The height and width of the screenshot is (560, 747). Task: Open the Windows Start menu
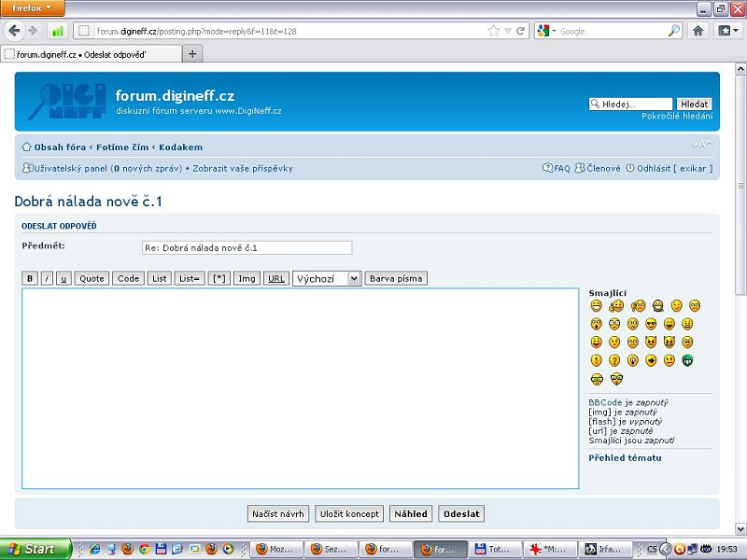tap(35, 549)
